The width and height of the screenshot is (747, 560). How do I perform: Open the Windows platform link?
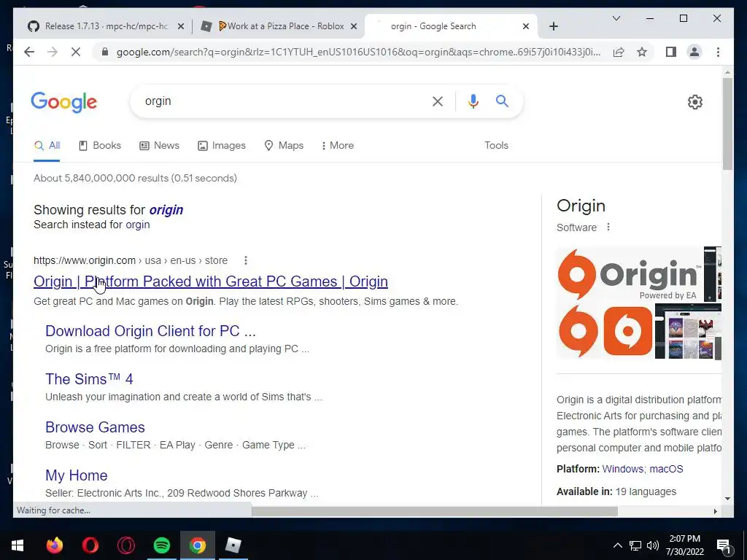(623, 469)
